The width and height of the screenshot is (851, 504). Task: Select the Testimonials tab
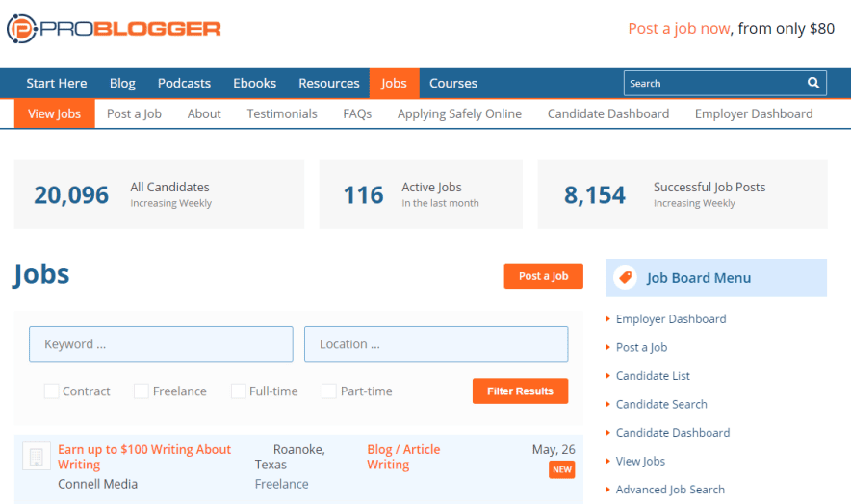click(282, 113)
